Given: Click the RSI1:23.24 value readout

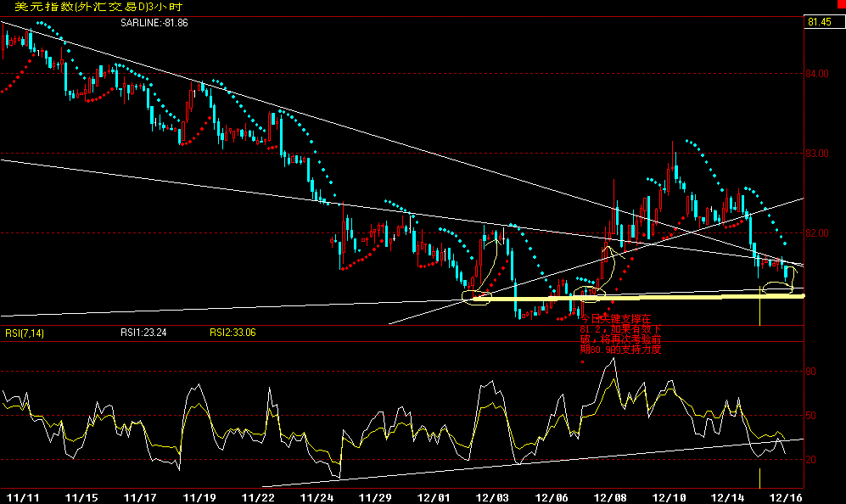Looking at the screenshot, I should point(143,333).
